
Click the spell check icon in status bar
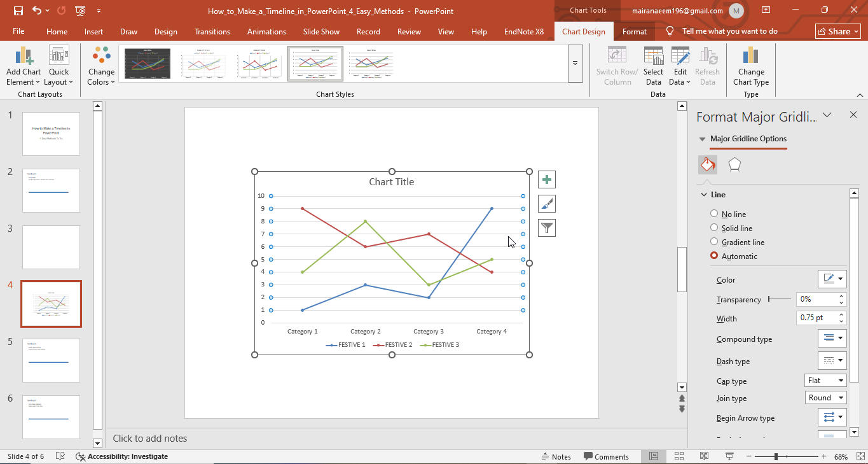pos(60,456)
